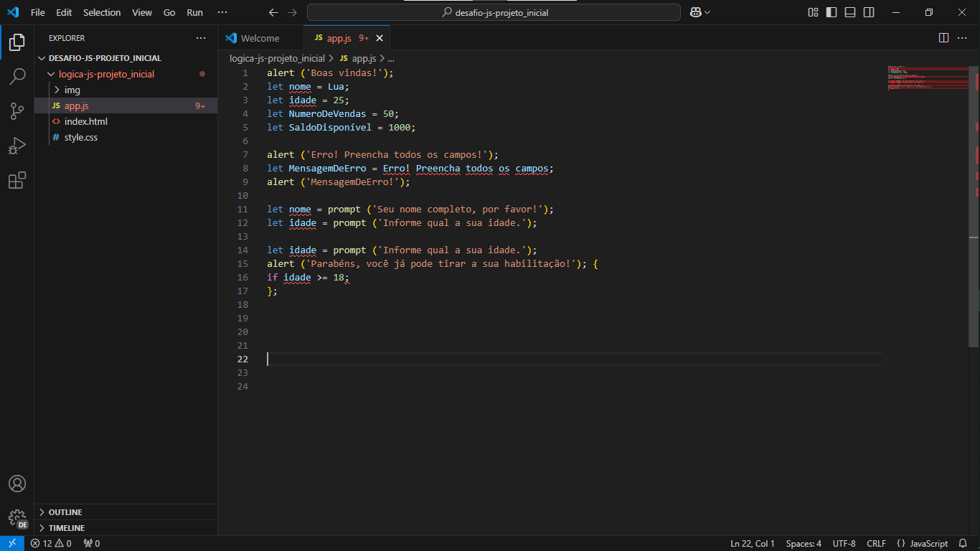The image size is (980, 551).
Task: Go forward using the right arrow
Action: click(292, 12)
